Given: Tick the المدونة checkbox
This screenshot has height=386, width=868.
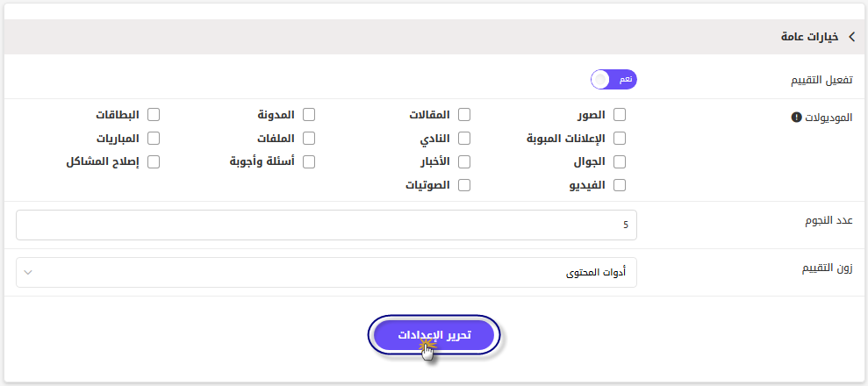Looking at the screenshot, I should (309, 114).
